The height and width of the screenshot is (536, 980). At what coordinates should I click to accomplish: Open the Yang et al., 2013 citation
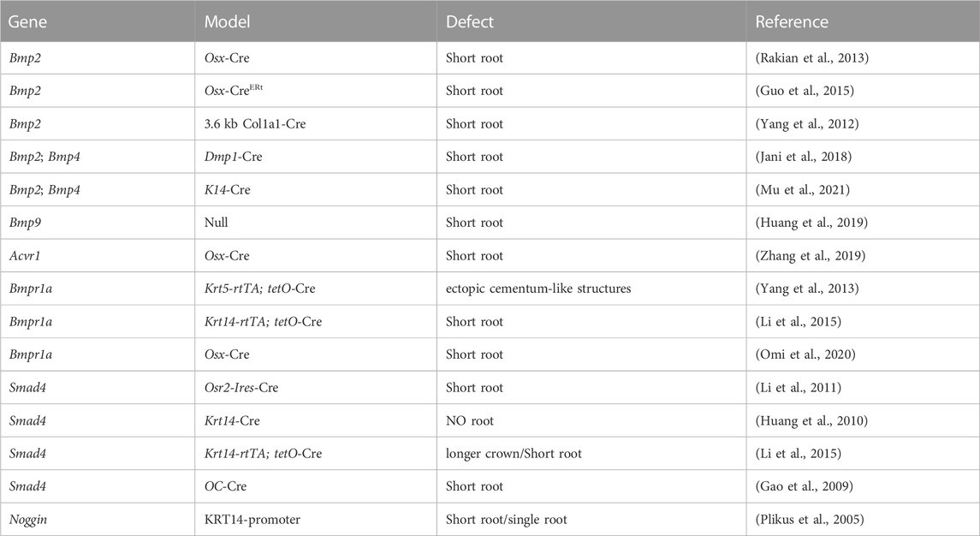(x=807, y=289)
